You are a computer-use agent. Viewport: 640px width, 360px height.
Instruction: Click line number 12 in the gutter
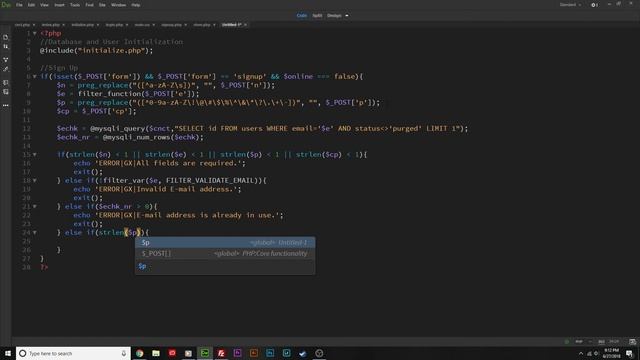27,129
